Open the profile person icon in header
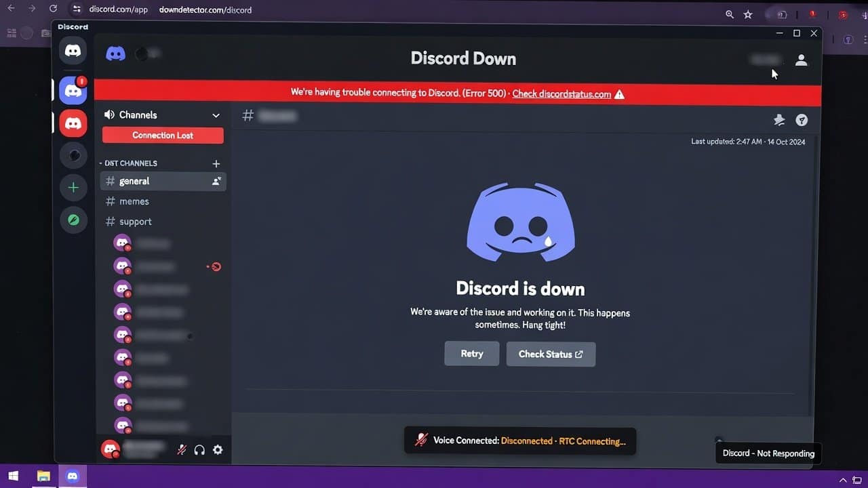The width and height of the screenshot is (868, 488). [x=802, y=60]
